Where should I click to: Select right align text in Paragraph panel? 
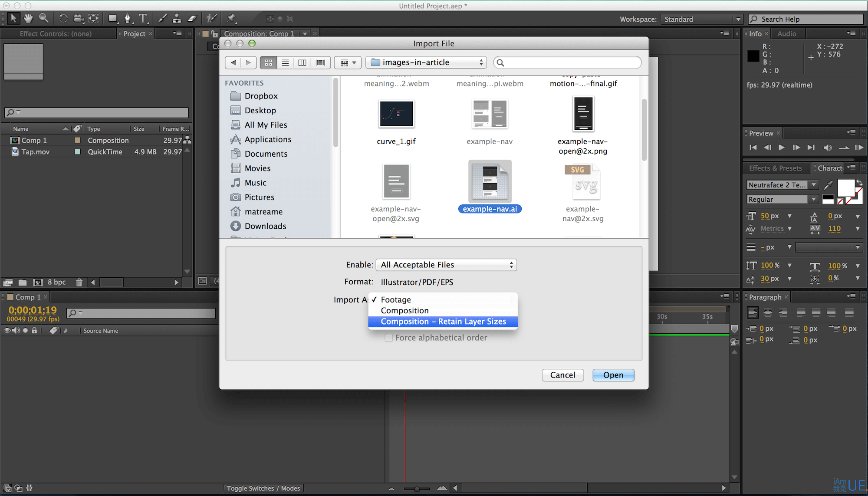[x=783, y=312]
